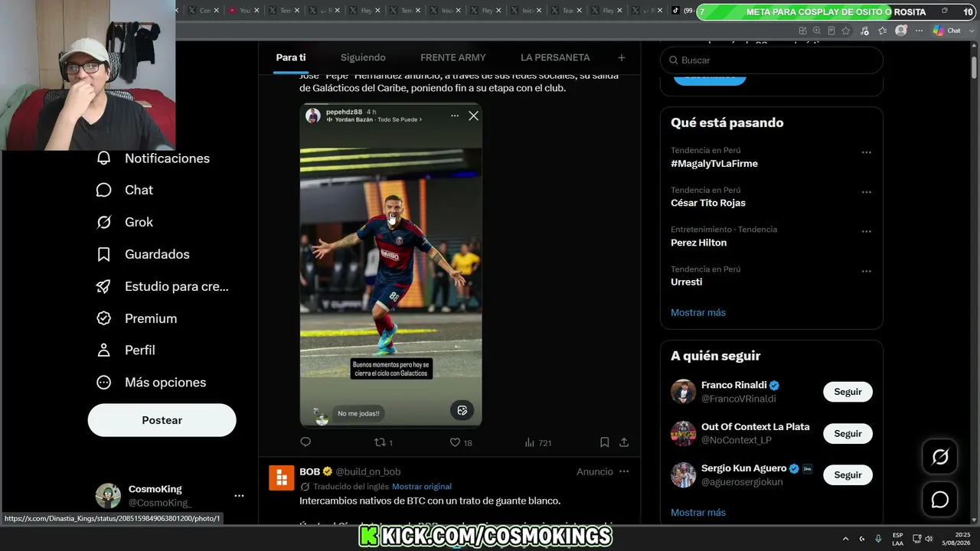
Task: Show hidden taskbar tray icons chevron
Action: point(845,539)
